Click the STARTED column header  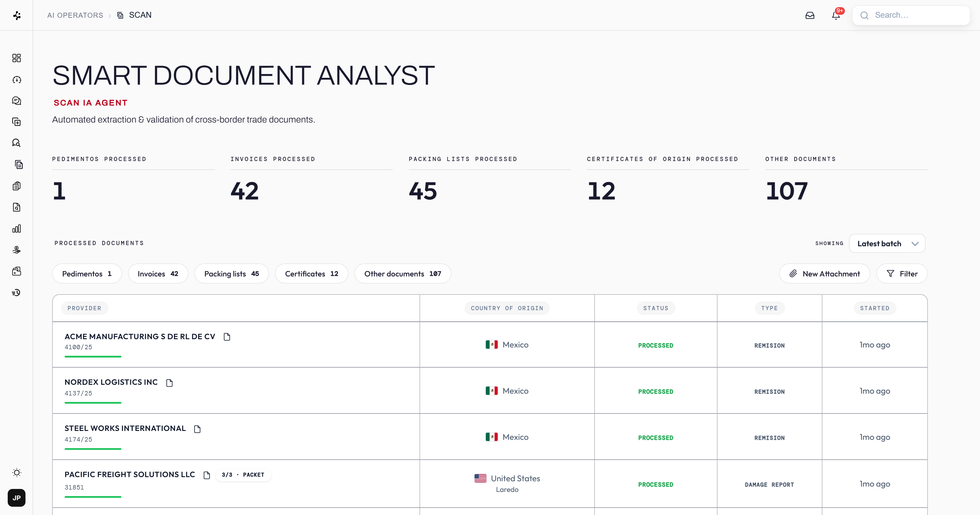click(875, 308)
